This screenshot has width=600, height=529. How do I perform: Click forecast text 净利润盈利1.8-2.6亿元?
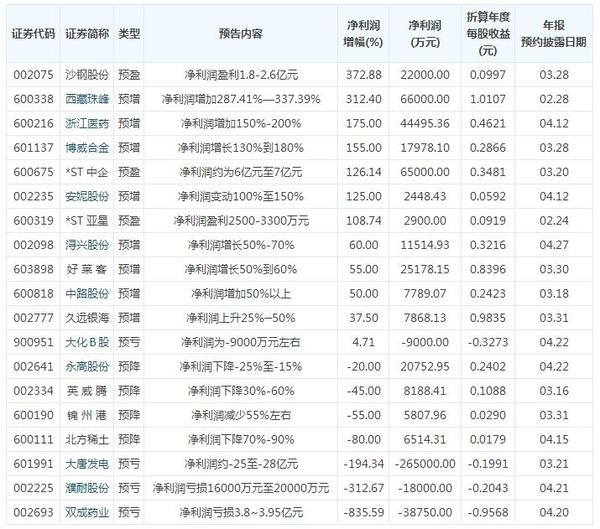(241, 75)
